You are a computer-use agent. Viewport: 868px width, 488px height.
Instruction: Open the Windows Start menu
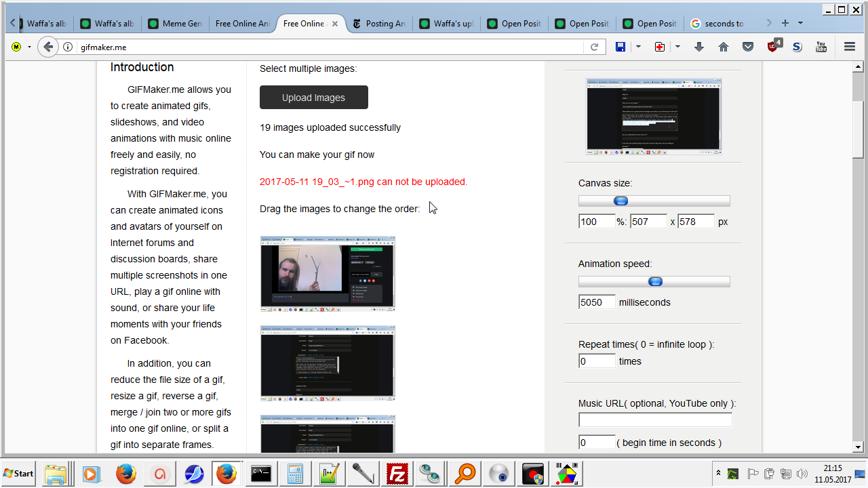coord(19,473)
